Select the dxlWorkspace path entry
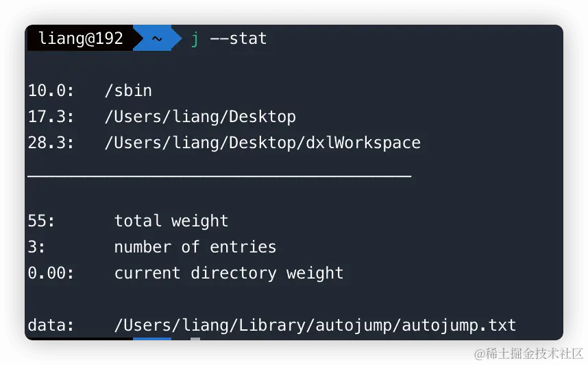 [x=262, y=143]
